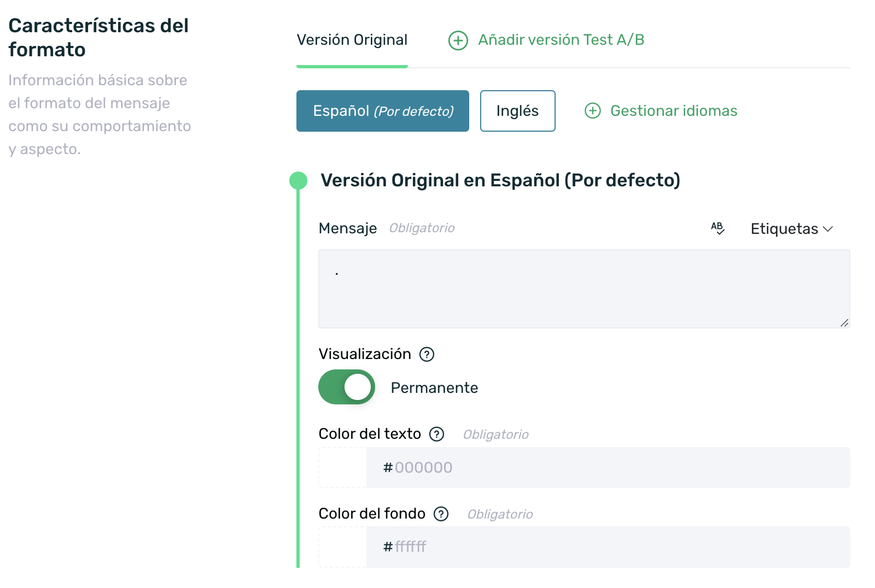Click the Color del texto hex field
Screen dimensions: 875x588
608,467
